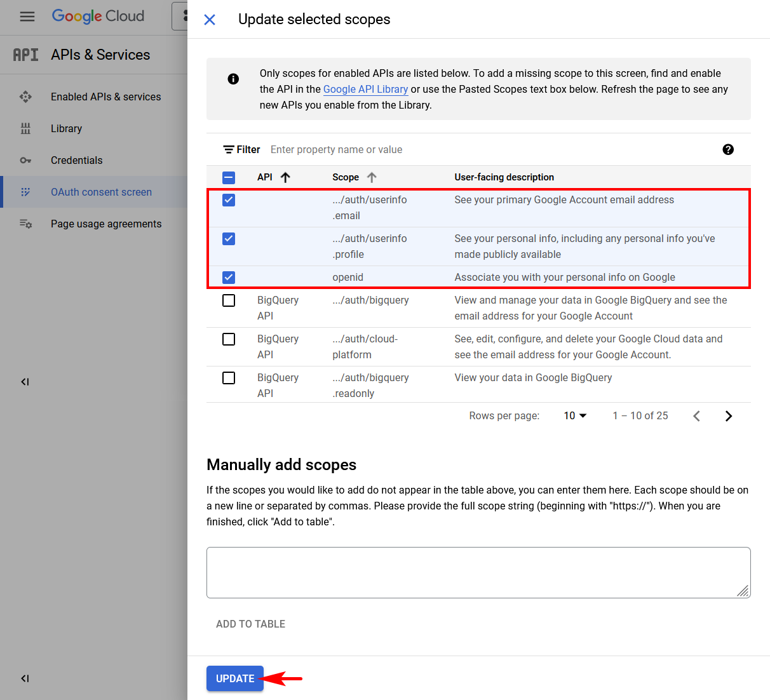
Task: Click the Filter field
Action: [336, 149]
